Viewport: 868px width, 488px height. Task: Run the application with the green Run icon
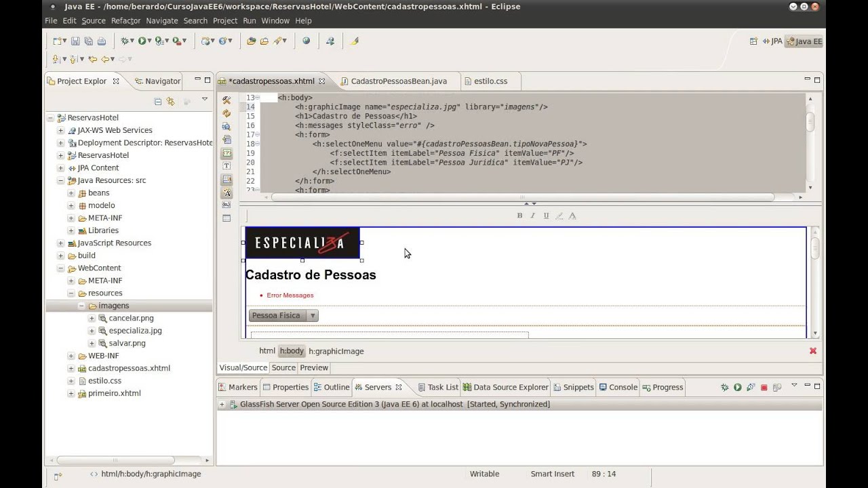click(142, 41)
